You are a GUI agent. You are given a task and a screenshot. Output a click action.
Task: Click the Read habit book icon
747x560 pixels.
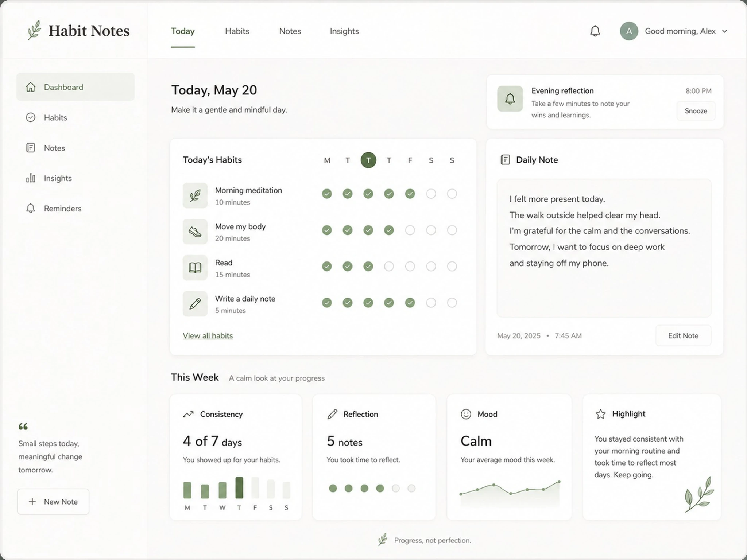click(195, 268)
